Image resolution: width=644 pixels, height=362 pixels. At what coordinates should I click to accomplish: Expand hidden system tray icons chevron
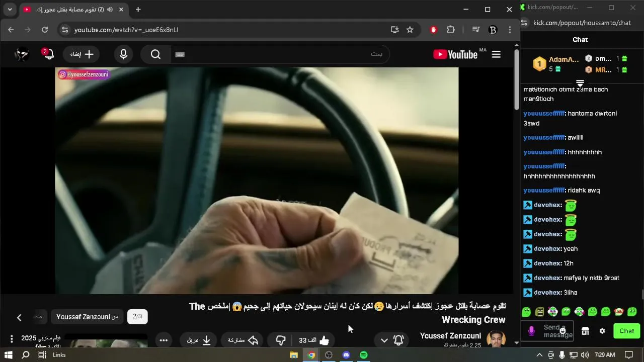539,355
